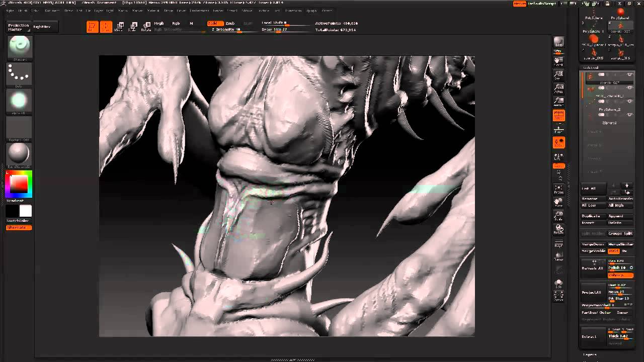Toggle the Persp perspective icon
Screen dimensions: 644x362
pos(558,116)
